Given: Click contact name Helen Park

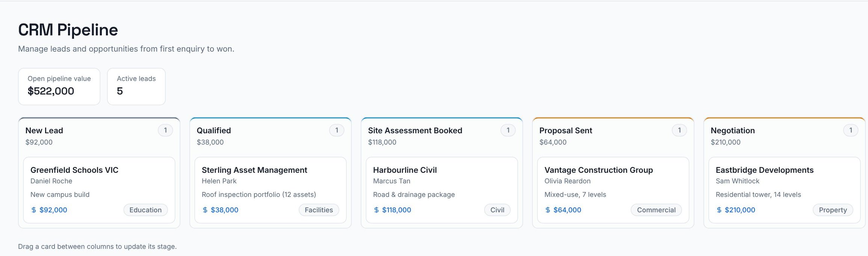Looking at the screenshot, I should (219, 181).
